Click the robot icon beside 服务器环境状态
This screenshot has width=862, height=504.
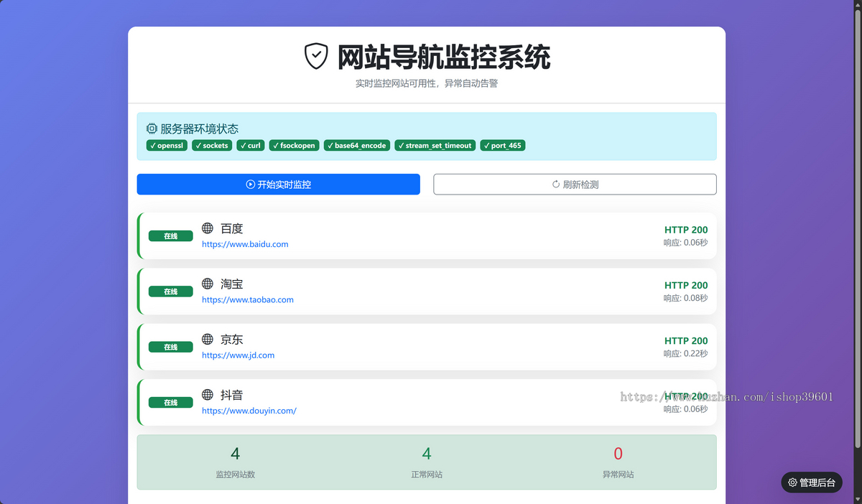click(152, 128)
